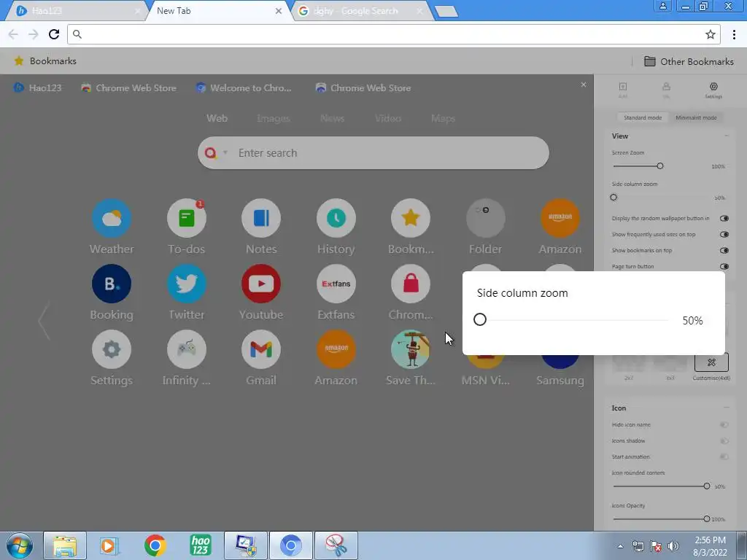Enable the Icons shadow switch

[724, 440]
